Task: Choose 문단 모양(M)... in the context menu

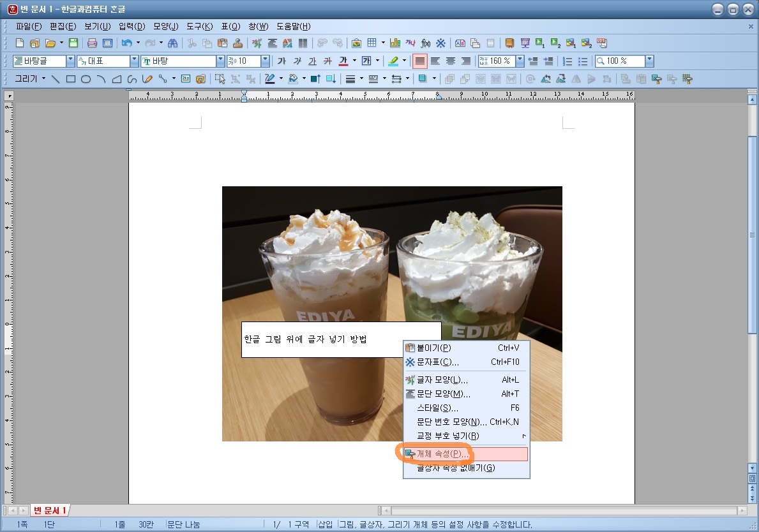Action: click(466, 394)
